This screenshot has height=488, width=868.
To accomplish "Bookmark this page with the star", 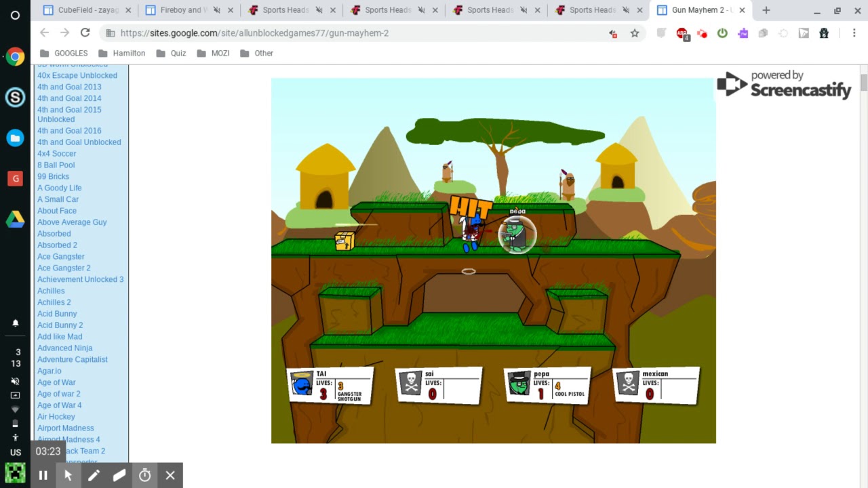I will 635,33.
